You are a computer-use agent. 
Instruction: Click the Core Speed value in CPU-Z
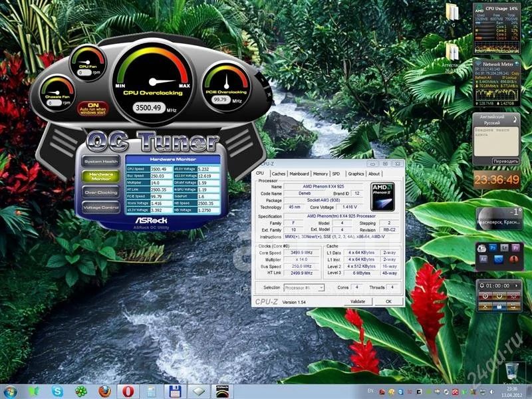coord(302,253)
